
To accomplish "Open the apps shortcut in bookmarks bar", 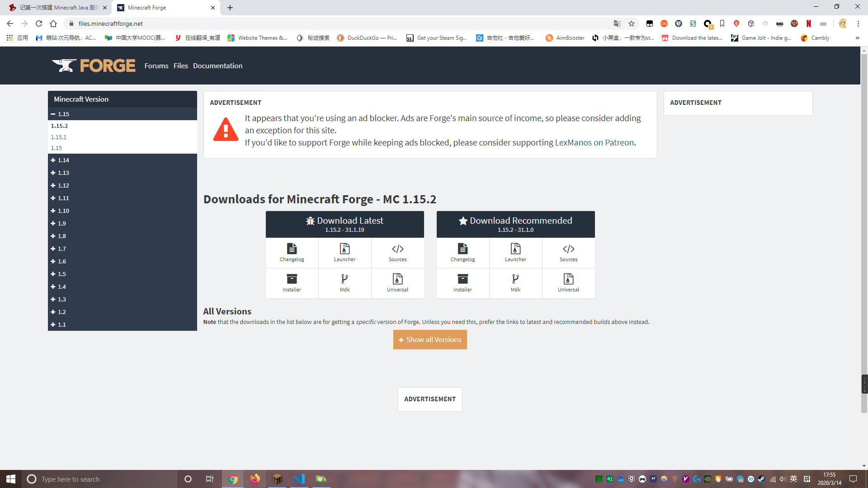I will [x=17, y=38].
